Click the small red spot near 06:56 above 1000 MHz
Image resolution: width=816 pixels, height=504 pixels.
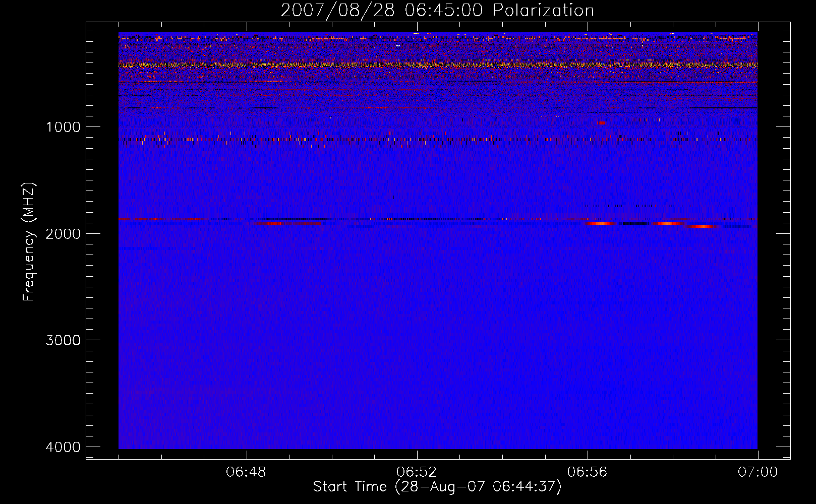click(x=601, y=123)
